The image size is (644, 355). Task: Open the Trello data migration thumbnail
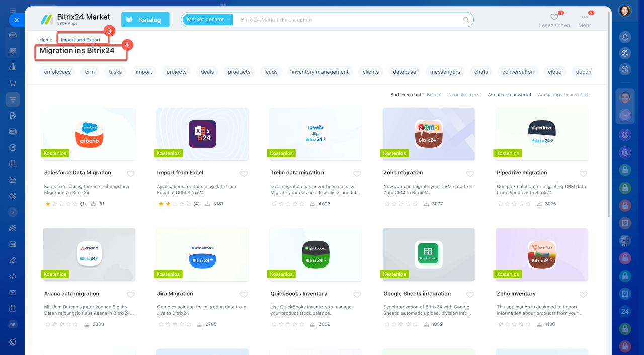pos(315,134)
